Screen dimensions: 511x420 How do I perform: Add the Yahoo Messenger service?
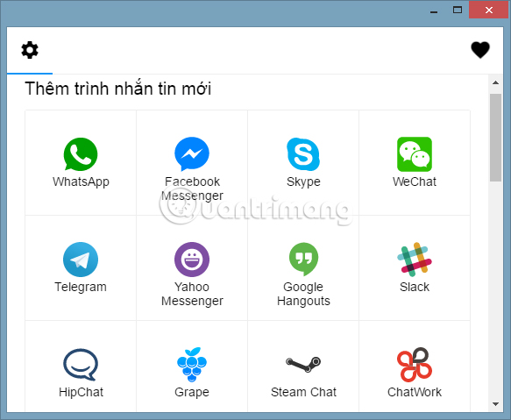192,267
